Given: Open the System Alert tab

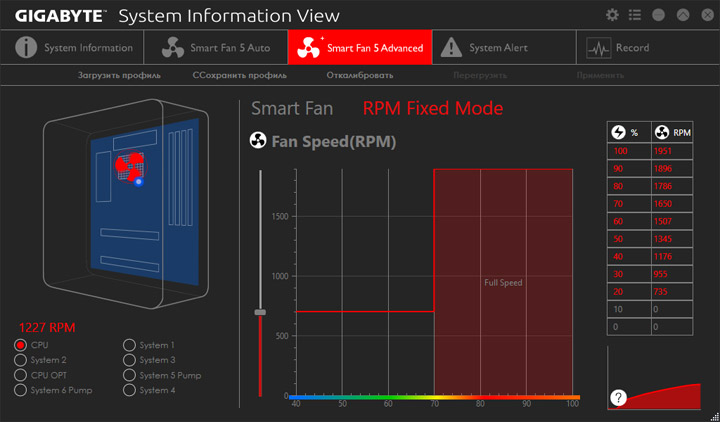Looking at the screenshot, I should coord(504,47).
